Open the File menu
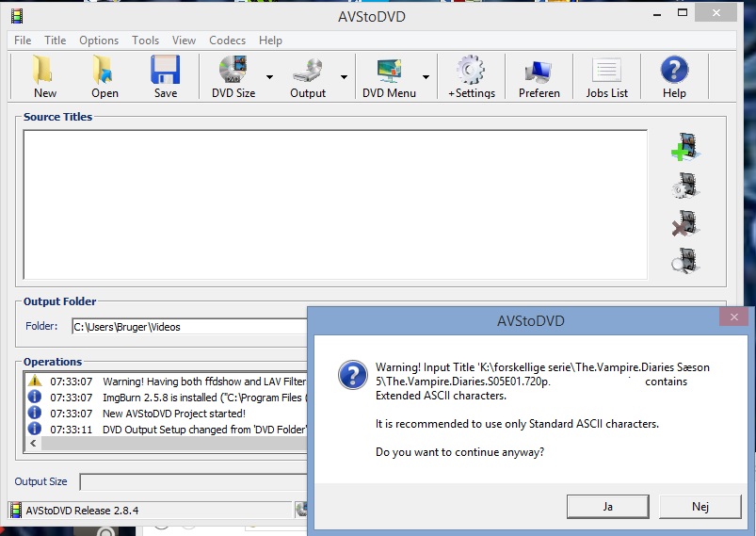Image resolution: width=756 pixels, height=536 pixels. pos(23,41)
